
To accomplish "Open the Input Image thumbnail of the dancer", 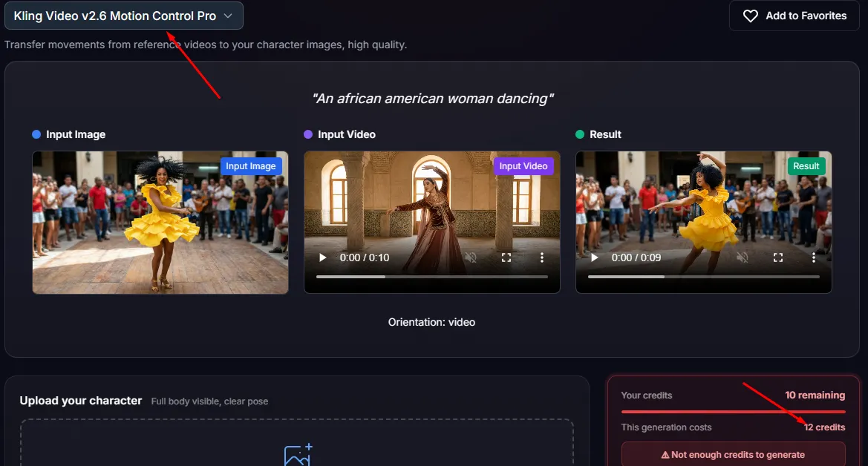I will coord(160,223).
